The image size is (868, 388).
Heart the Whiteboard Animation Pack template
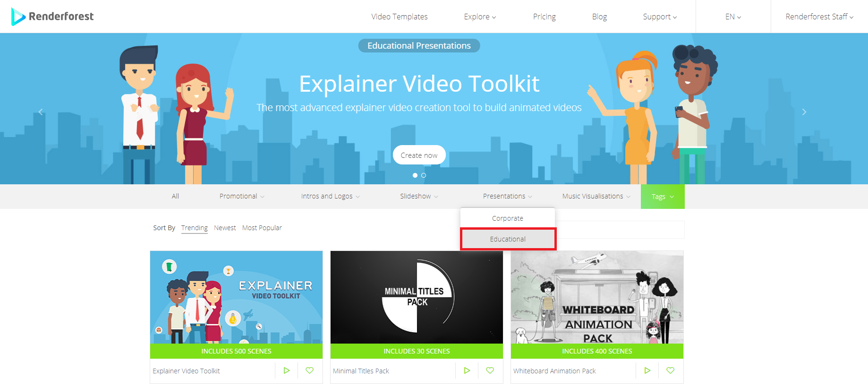pos(671,371)
